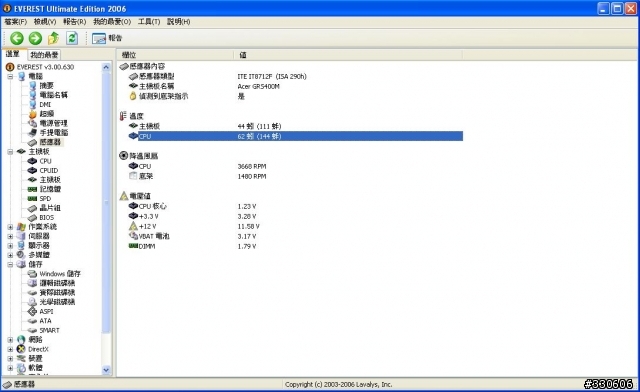Viewport: 640px width, 392px height.
Task: Collapse the 儲存 tree branch
Action: point(10,264)
